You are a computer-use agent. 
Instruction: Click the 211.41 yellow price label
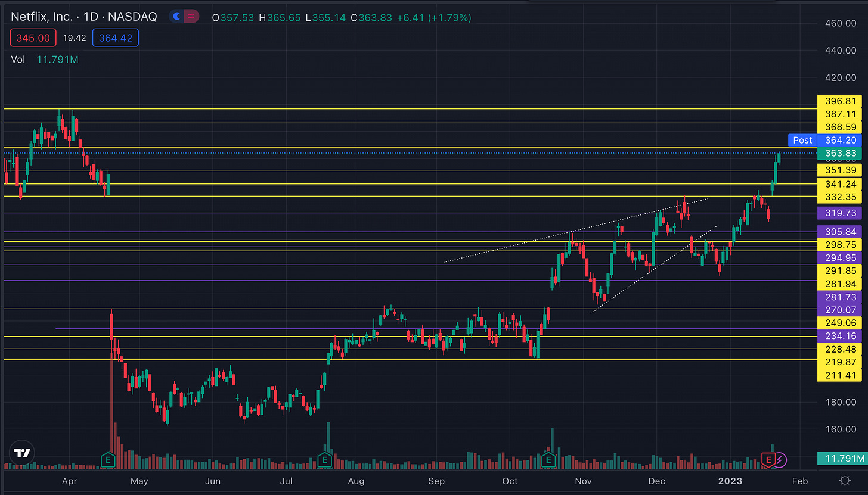[x=841, y=375]
